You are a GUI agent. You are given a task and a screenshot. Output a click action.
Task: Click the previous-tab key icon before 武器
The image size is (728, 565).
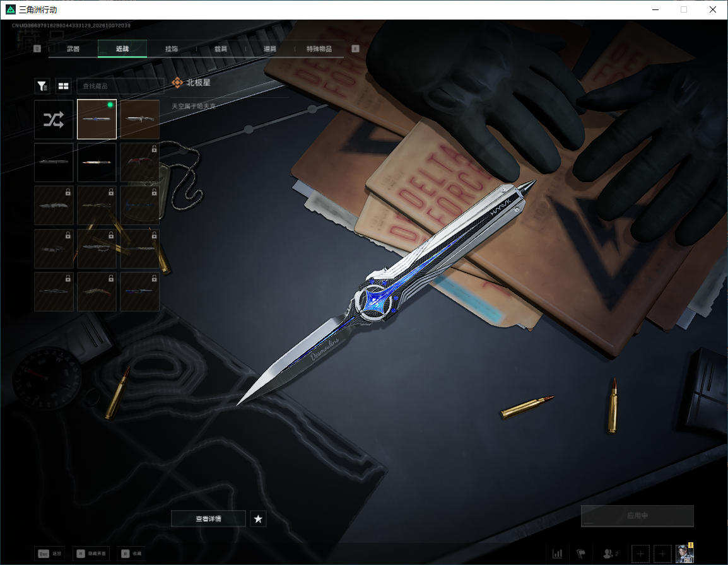[37, 49]
